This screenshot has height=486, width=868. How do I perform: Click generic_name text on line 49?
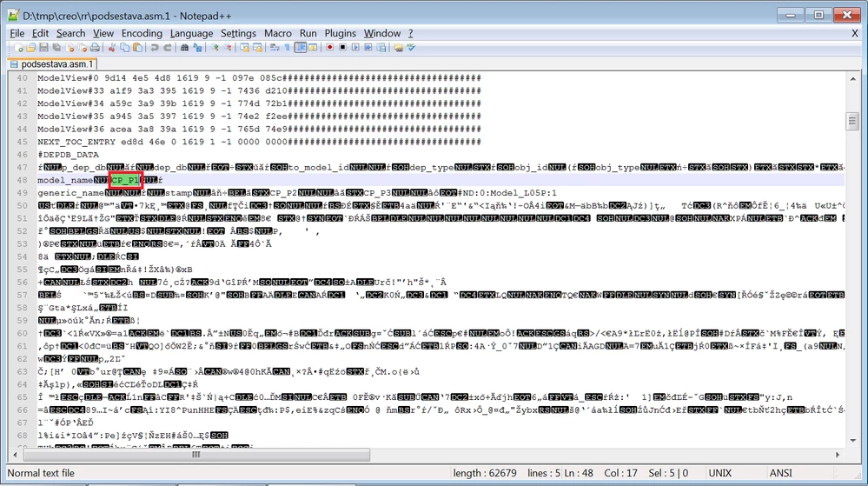[71, 193]
